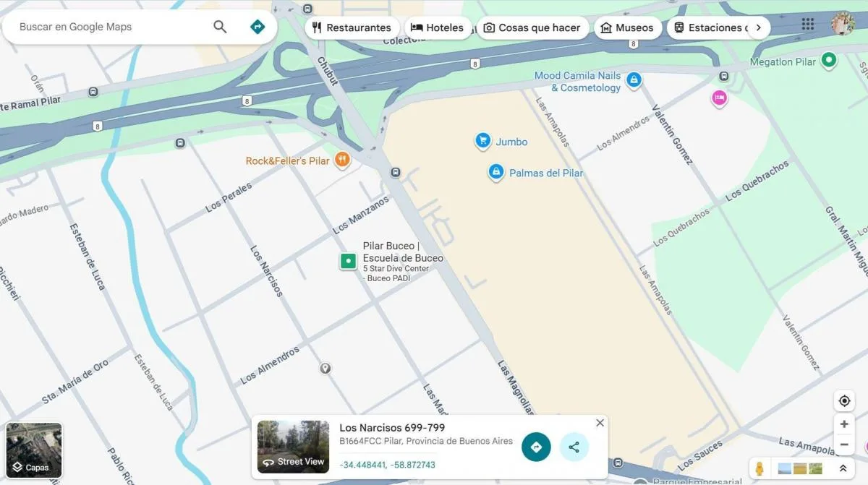Filter by Restaurantes

pos(352,27)
